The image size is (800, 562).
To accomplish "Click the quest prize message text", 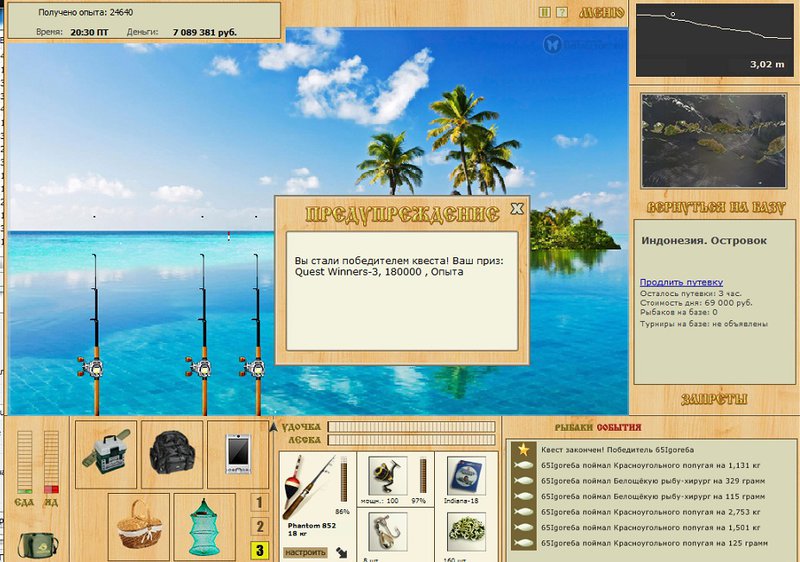I will [x=398, y=266].
